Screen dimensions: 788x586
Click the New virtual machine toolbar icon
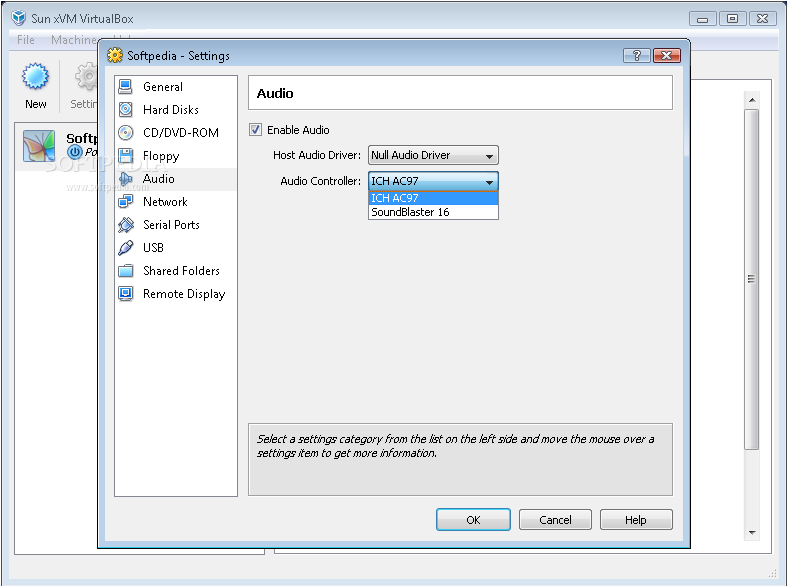35,76
